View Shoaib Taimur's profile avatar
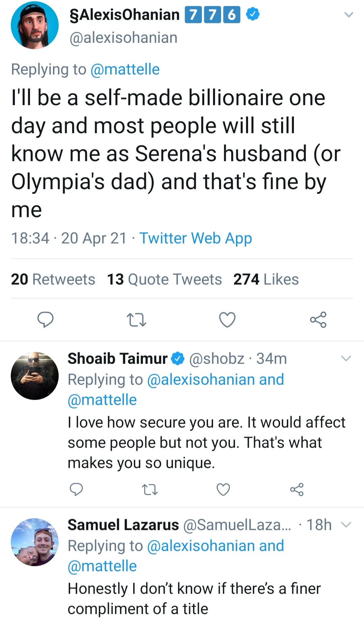The height and width of the screenshot is (625, 364). 34,376
